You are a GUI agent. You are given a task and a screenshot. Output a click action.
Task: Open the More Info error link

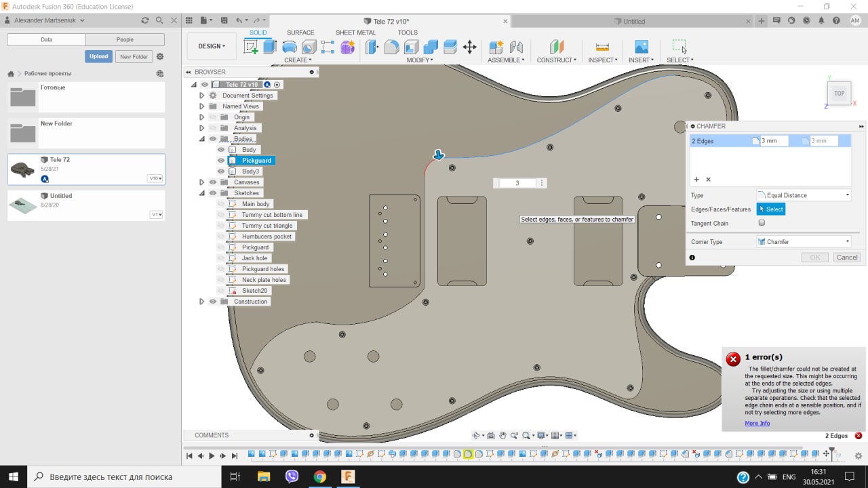click(x=757, y=423)
